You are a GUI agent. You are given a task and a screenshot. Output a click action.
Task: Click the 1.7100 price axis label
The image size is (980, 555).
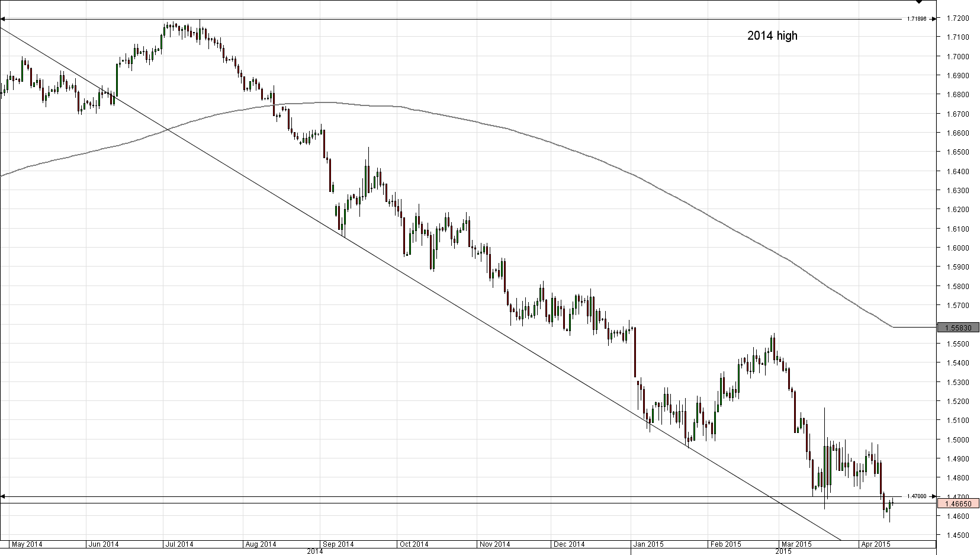click(x=958, y=37)
